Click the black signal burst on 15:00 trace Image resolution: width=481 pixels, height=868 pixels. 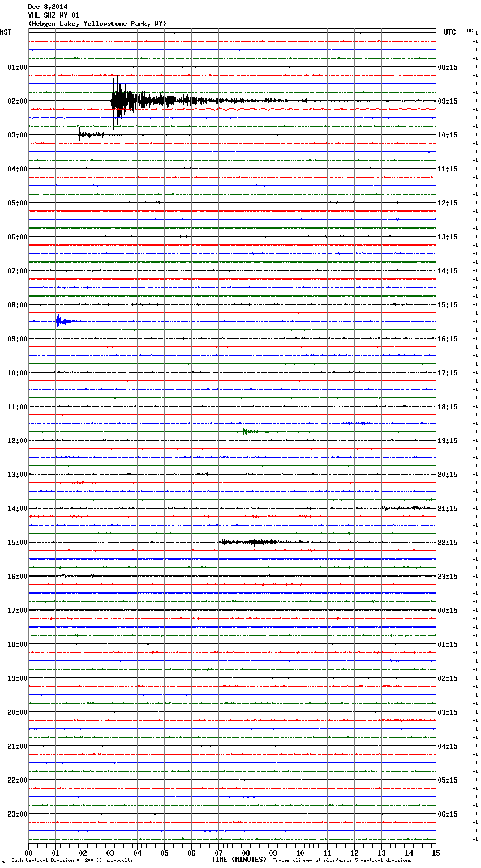point(255,542)
